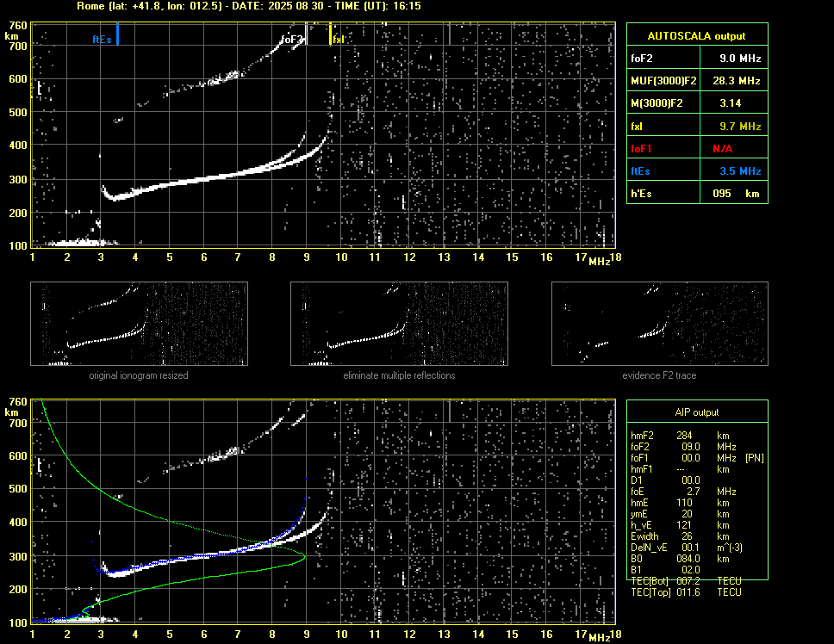Select the B0 084.0 value
The image size is (834, 644).
tap(688, 559)
